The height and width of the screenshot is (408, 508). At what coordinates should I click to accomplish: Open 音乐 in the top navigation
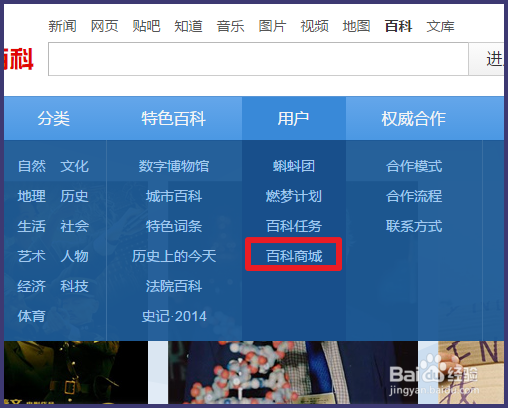click(230, 26)
